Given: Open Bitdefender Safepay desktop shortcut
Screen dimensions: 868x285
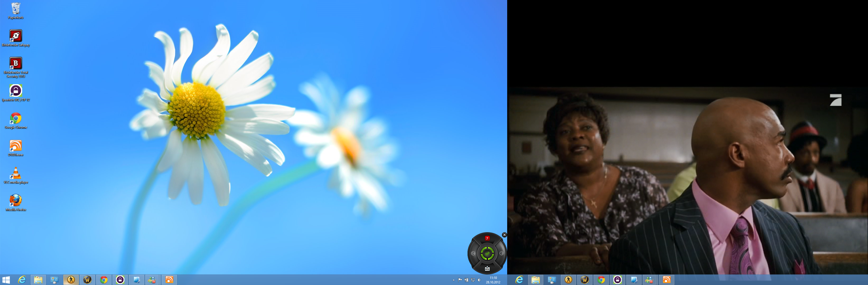Looking at the screenshot, I should pos(16,36).
